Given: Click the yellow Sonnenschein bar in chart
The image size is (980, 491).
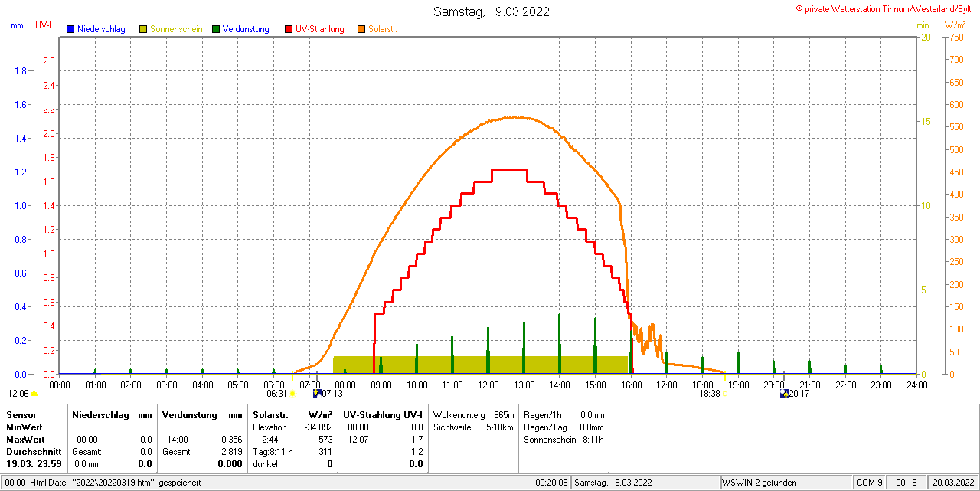Looking at the screenshot, I should (481, 365).
